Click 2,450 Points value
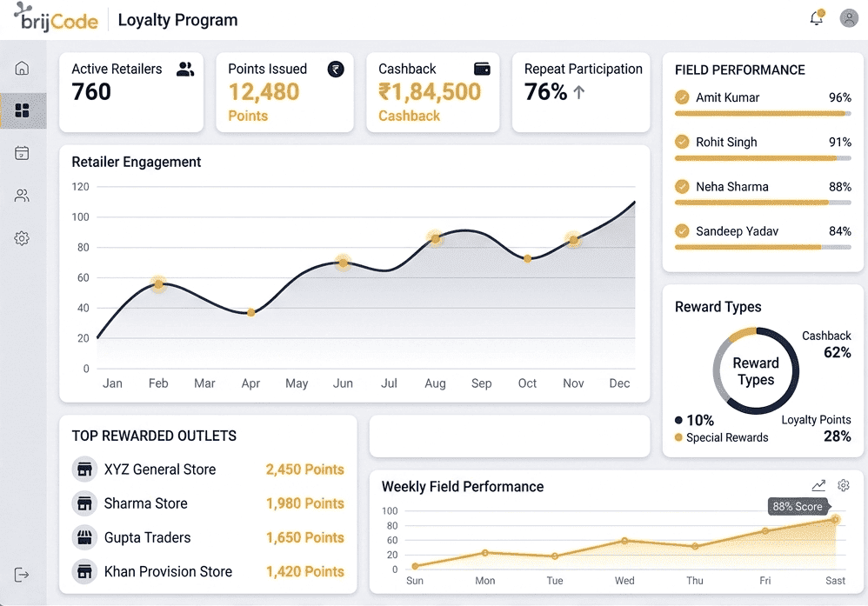The width and height of the screenshot is (868, 606). (x=305, y=469)
